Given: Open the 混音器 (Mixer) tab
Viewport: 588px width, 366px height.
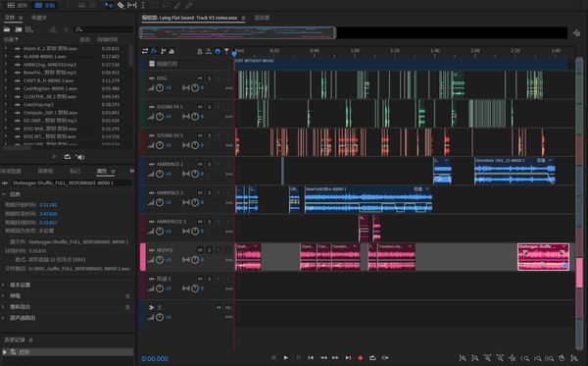Looking at the screenshot, I should pyautogui.click(x=262, y=18).
